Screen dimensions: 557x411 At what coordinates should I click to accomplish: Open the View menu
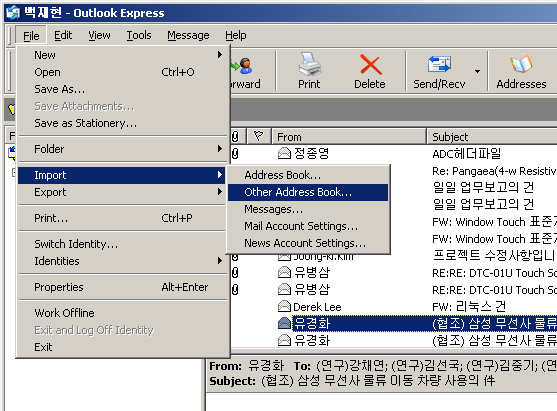click(x=99, y=36)
